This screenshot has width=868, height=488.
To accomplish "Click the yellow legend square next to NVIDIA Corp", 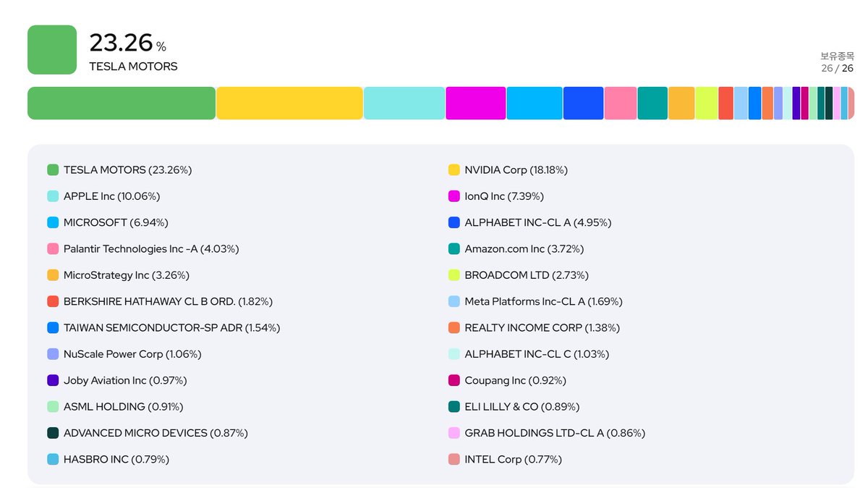I will (x=454, y=170).
